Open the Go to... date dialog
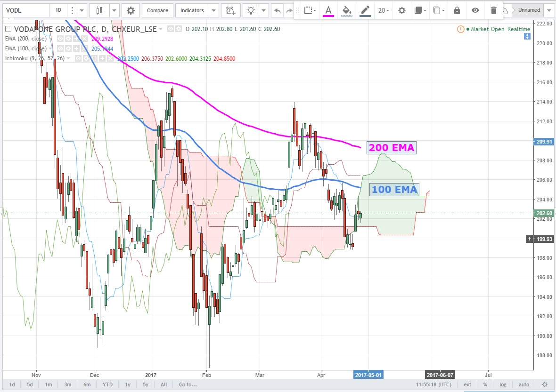The image size is (556, 392). (188, 384)
